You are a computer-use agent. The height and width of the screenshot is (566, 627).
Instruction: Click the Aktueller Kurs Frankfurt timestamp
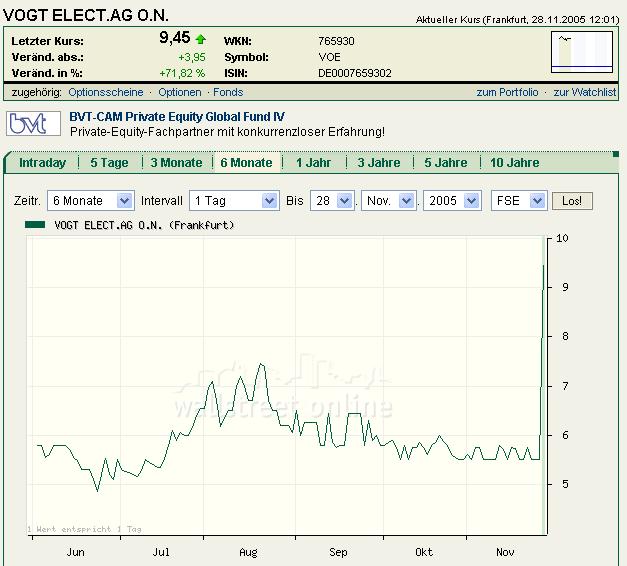coord(517,20)
